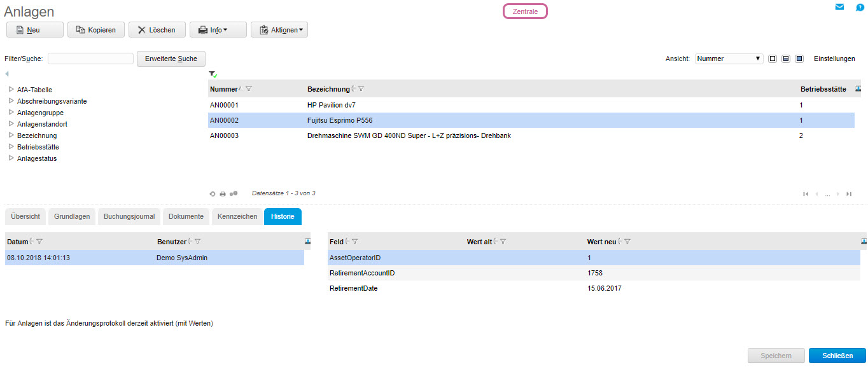Open the Aktionen menu
The width and height of the screenshot is (868, 367).
(x=279, y=29)
